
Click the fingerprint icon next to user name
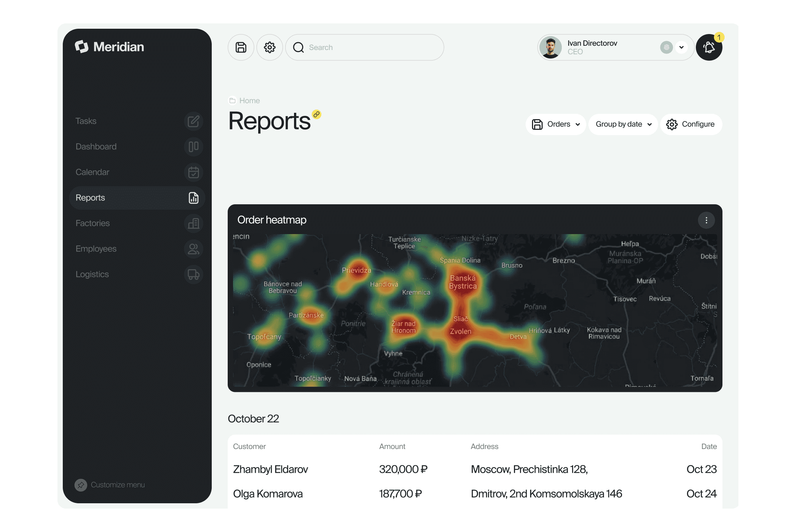click(666, 47)
